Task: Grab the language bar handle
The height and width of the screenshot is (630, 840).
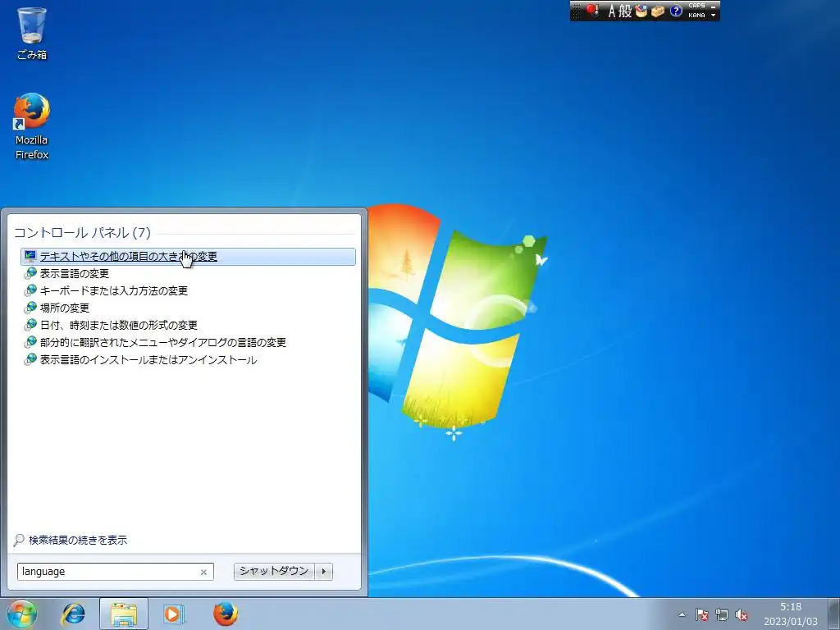Action: click(576, 11)
